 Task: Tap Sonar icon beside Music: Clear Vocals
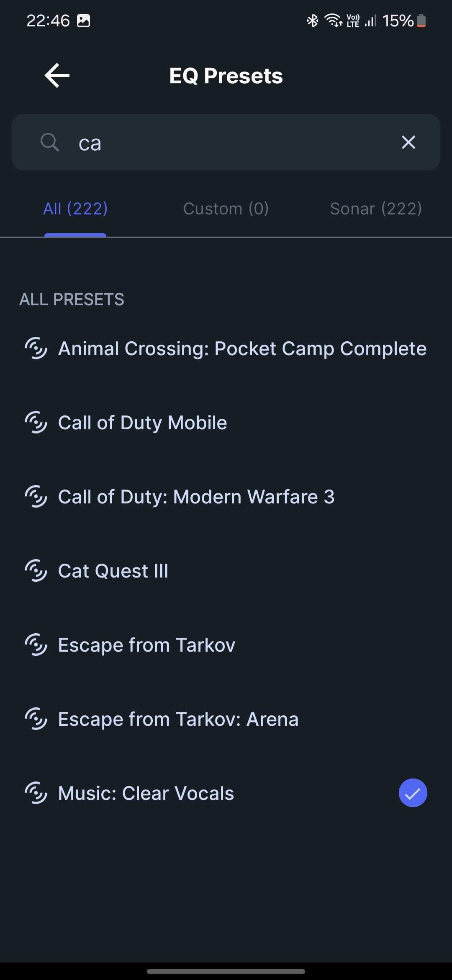click(x=36, y=793)
